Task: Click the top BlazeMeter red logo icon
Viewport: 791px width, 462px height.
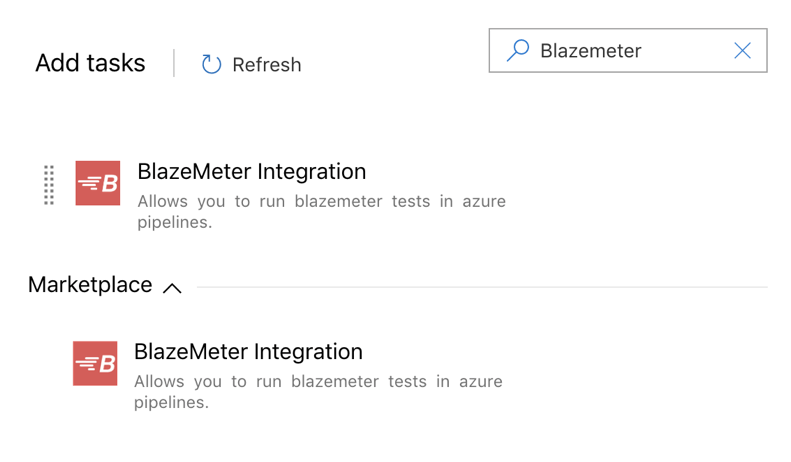Action: click(98, 183)
